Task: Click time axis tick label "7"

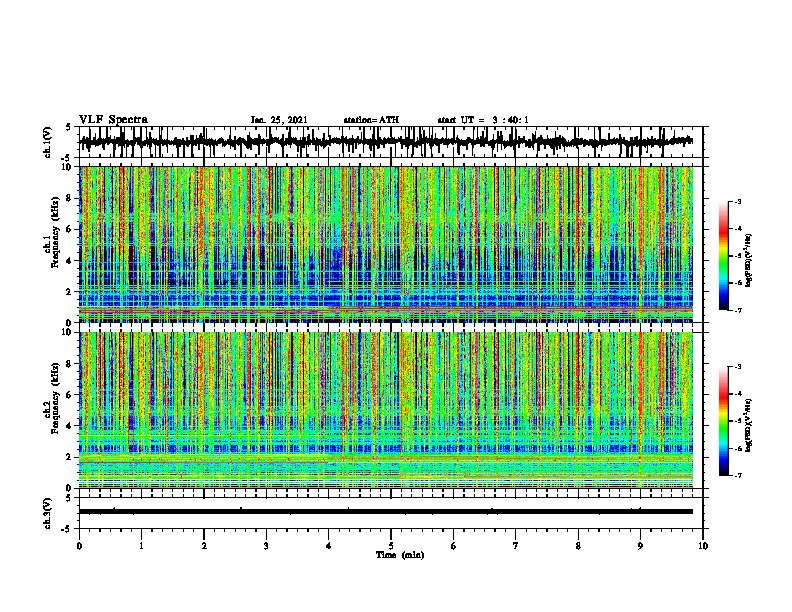Action: coord(516,546)
